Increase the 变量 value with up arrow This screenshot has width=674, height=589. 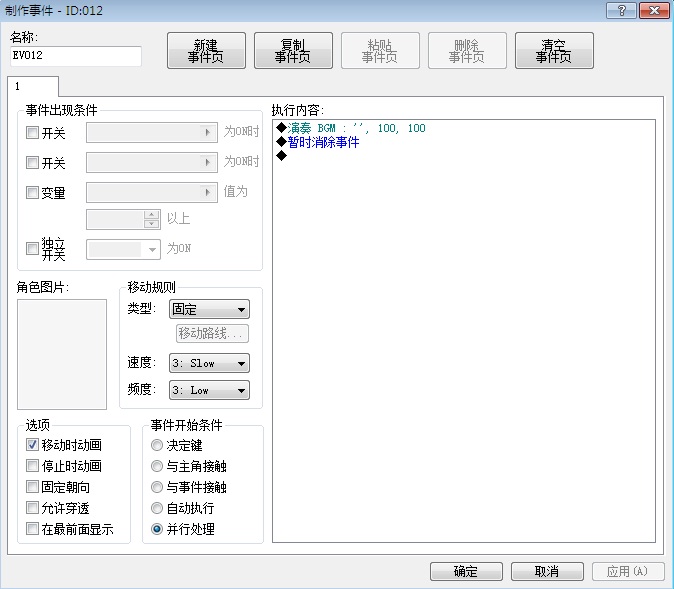coord(151,215)
